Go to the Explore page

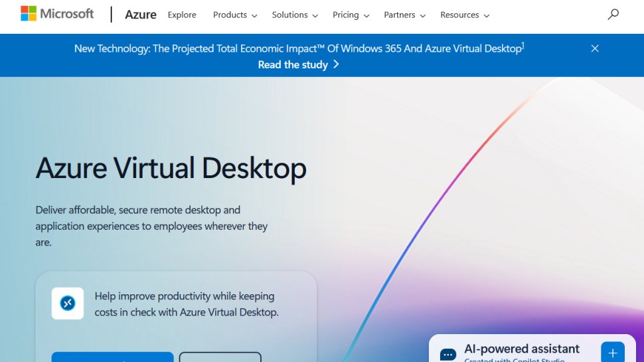(182, 15)
